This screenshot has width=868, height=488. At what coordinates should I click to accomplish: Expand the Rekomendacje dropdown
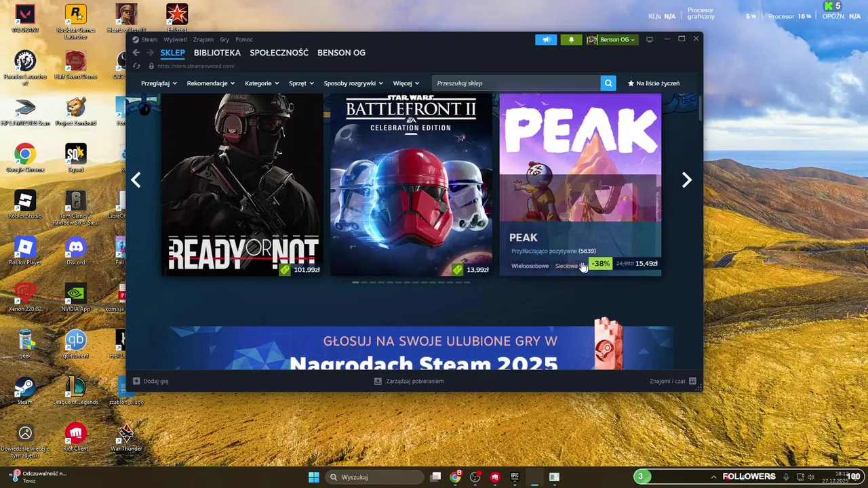[211, 83]
